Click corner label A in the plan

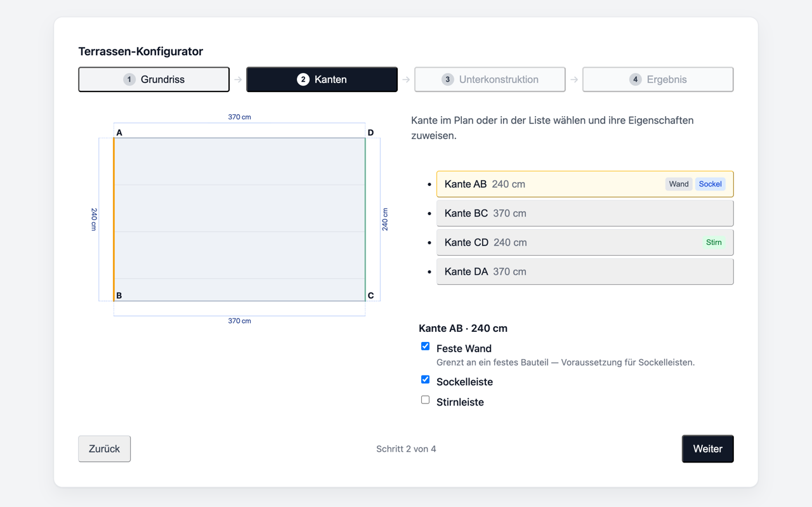(119, 133)
